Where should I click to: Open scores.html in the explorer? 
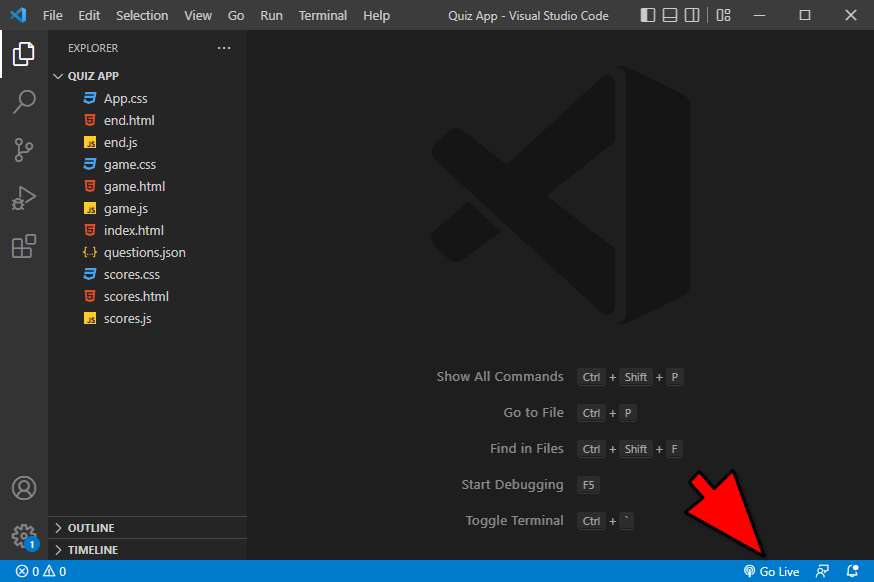[x=147, y=297]
